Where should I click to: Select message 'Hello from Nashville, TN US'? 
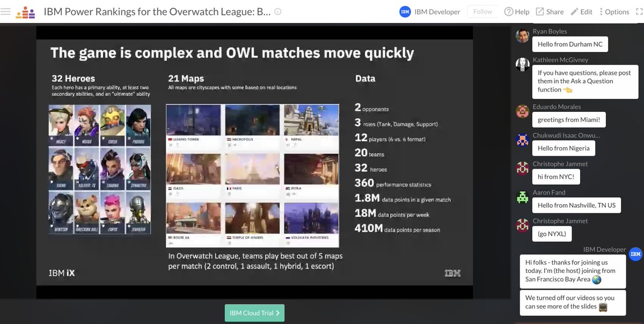pos(576,205)
